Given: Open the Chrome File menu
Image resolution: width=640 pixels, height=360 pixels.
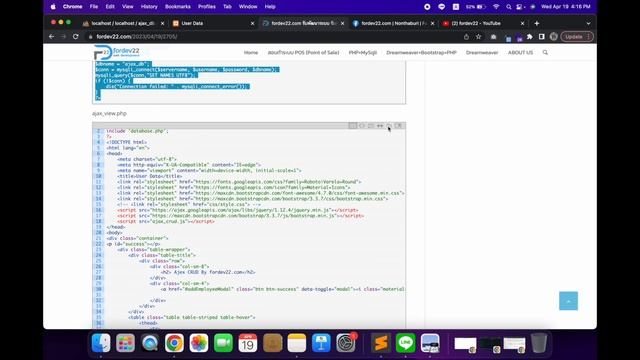Looking at the screenshot, I should (94, 7).
